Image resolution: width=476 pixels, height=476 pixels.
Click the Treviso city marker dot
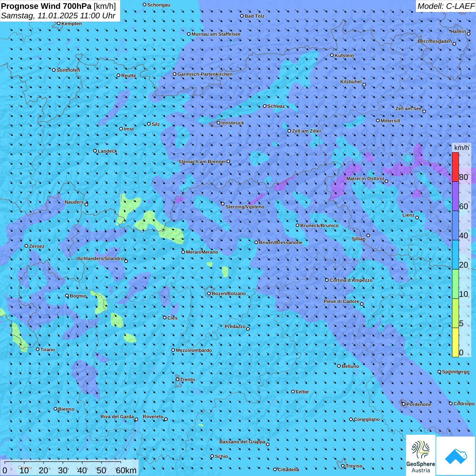click(343, 466)
